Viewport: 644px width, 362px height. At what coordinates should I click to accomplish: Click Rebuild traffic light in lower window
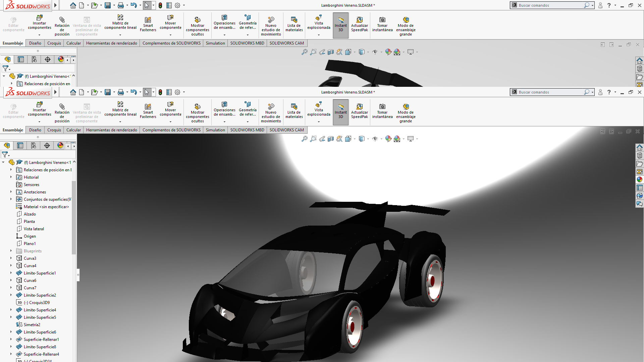[x=160, y=92]
